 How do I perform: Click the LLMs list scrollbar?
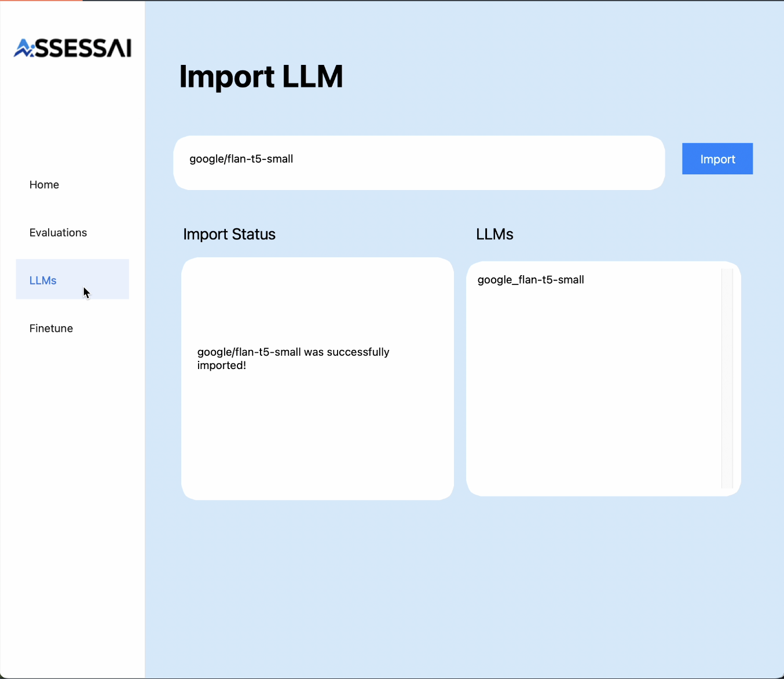[727, 378]
